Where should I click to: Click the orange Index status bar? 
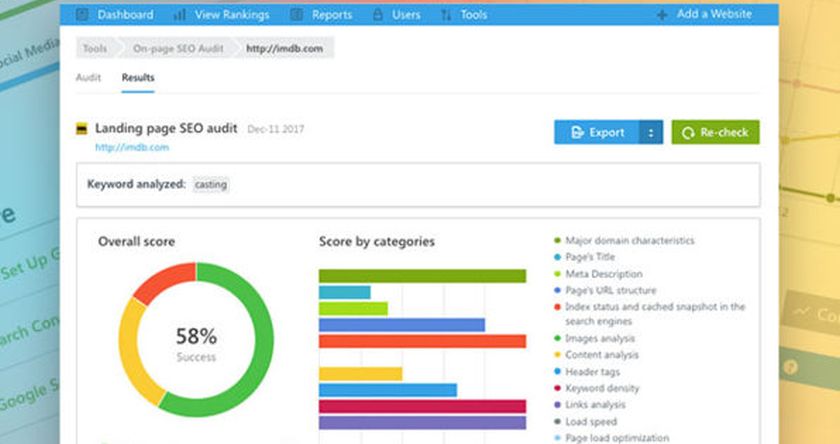point(422,341)
